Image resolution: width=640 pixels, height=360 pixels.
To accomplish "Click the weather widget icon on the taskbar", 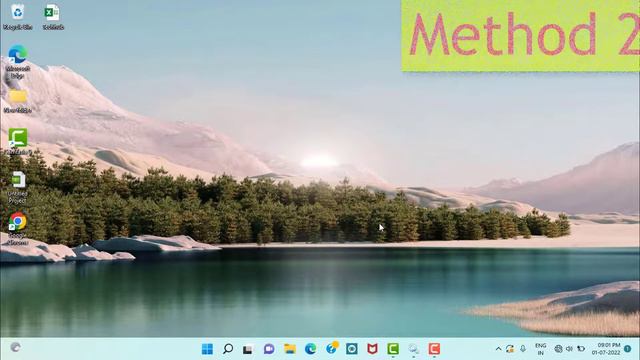I will 16,347.
